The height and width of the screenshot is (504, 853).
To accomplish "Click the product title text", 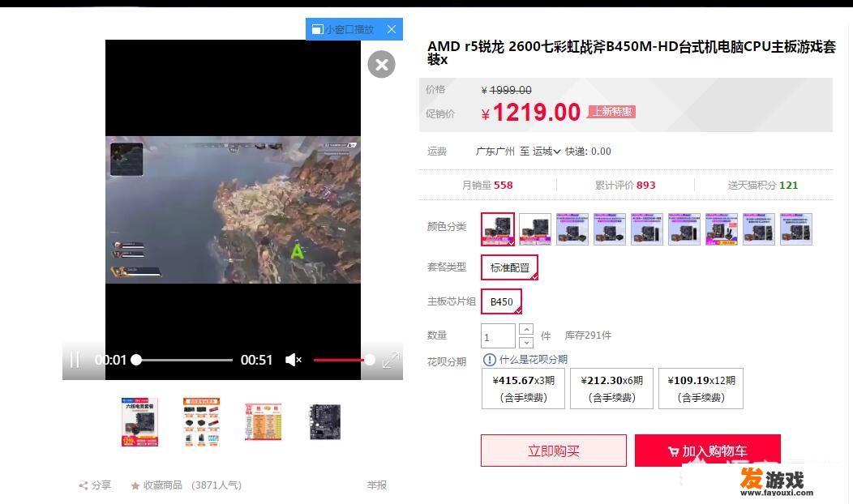I will pyautogui.click(x=632, y=53).
